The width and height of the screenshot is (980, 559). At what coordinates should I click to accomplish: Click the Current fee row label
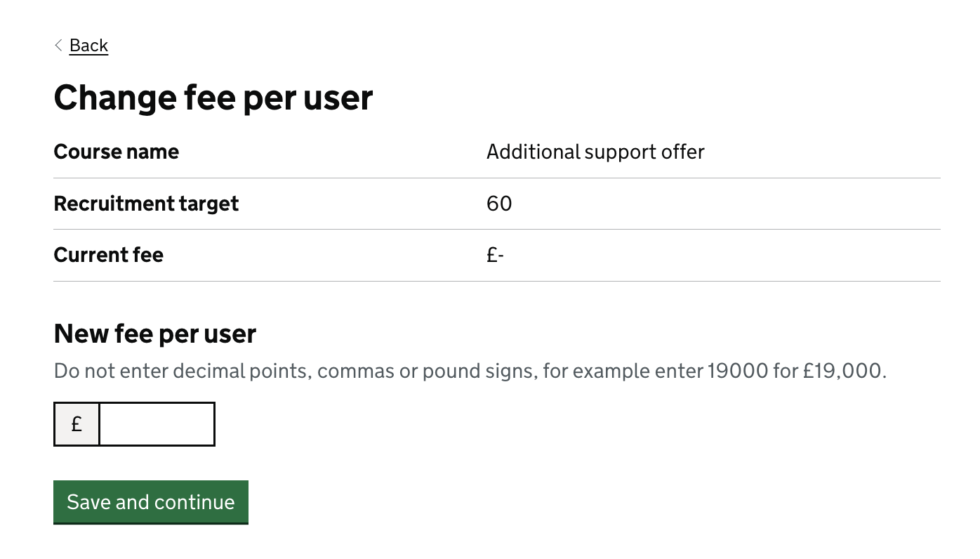108,254
